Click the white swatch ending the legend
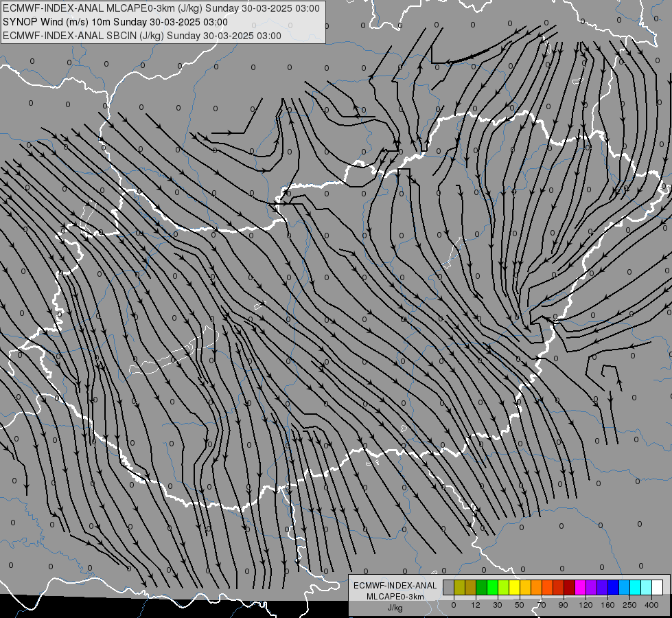Screen dimensions: 672x618 coord(657,588)
